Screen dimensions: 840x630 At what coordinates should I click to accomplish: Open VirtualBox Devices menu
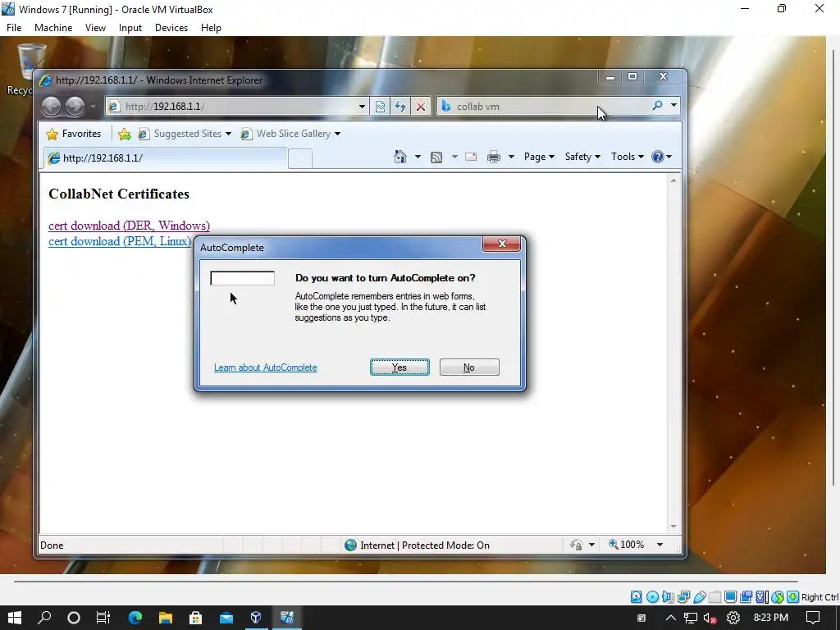click(171, 28)
